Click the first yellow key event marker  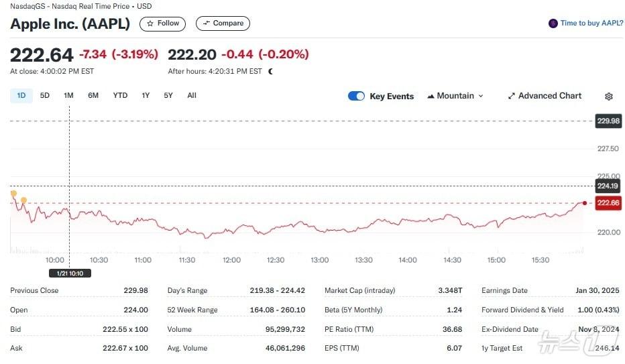[13, 193]
